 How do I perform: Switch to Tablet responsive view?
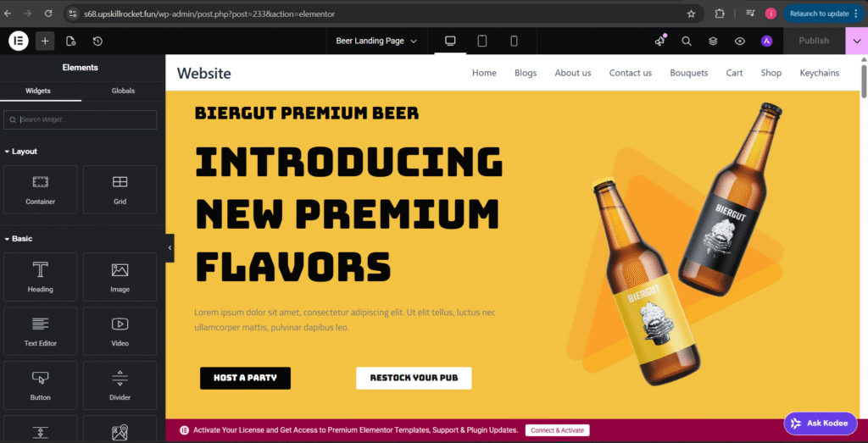(482, 41)
